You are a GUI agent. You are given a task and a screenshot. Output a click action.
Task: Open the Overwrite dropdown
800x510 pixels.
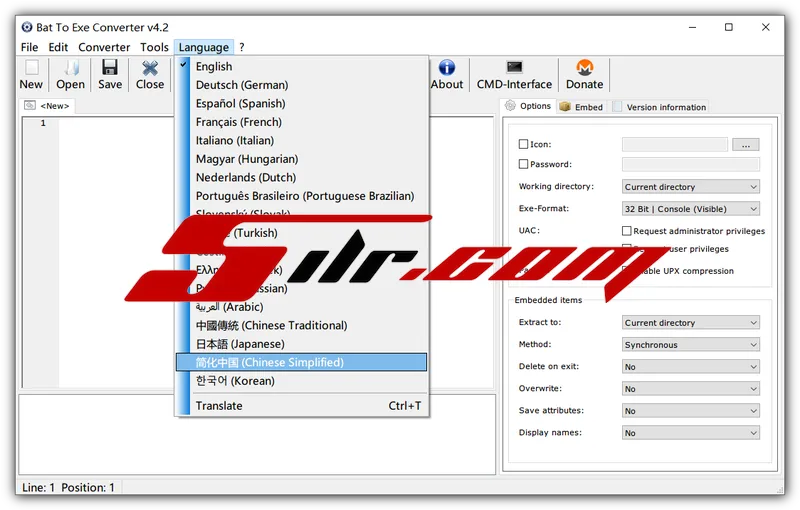tap(690, 389)
